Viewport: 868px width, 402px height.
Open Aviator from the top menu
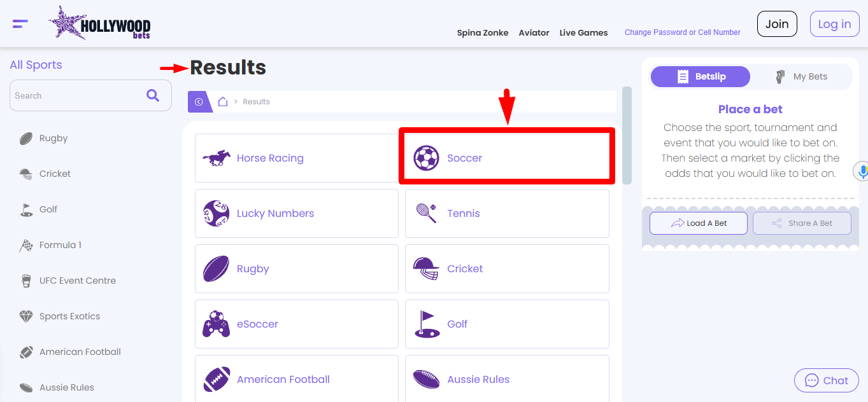534,32
